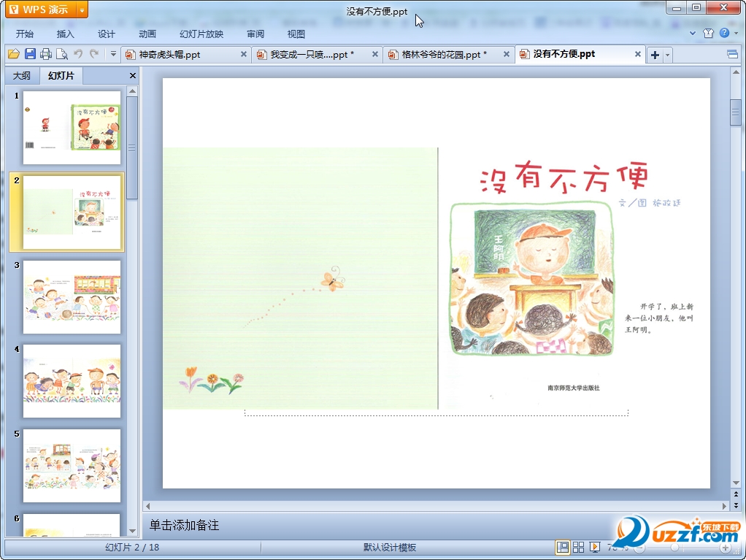The image size is (746, 560).
Task: Click the thumbnail pane scrollbar handle
Action: (x=132, y=148)
